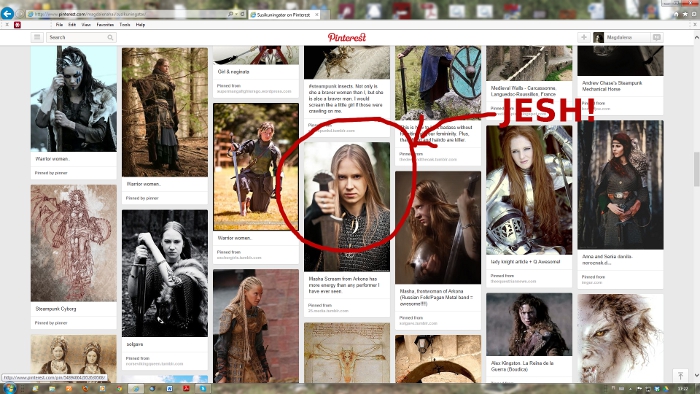Open the braided blonde warrior pin image
The image size is (700, 394).
tap(256, 326)
